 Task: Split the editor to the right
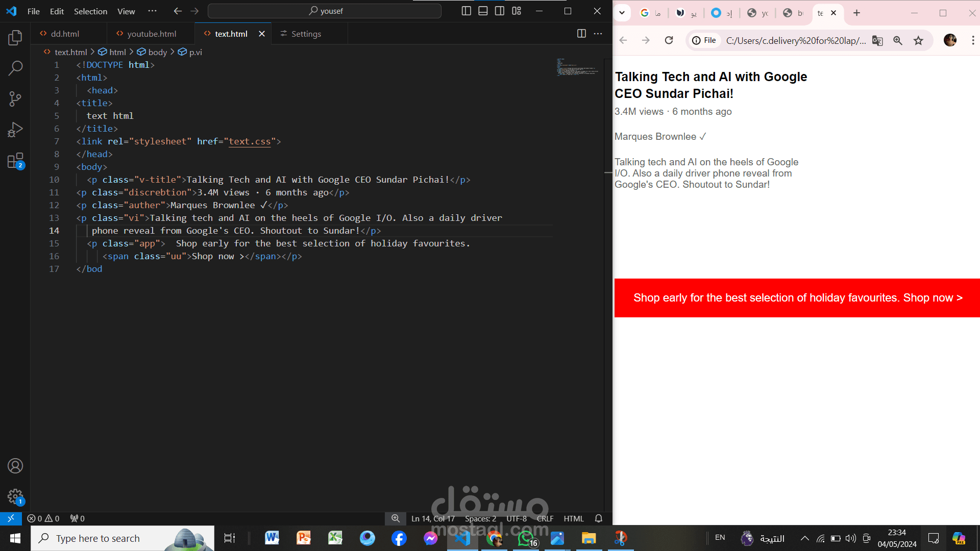581,34
